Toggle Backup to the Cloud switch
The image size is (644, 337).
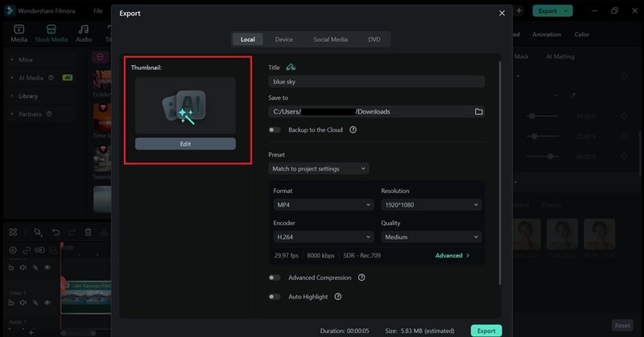tap(275, 129)
